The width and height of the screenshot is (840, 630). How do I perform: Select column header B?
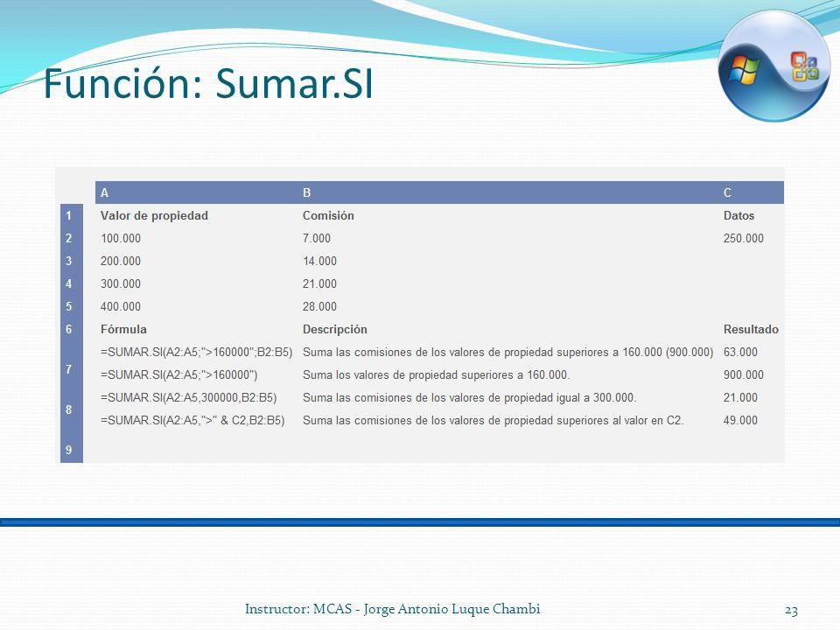pyautogui.click(x=307, y=192)
